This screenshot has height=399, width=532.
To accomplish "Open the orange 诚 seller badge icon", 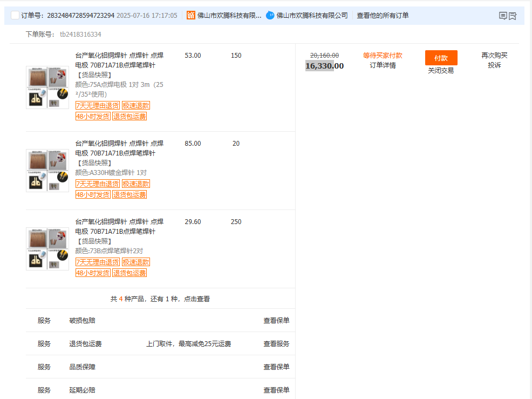I will pyautogui.click(x=190, y=15).
